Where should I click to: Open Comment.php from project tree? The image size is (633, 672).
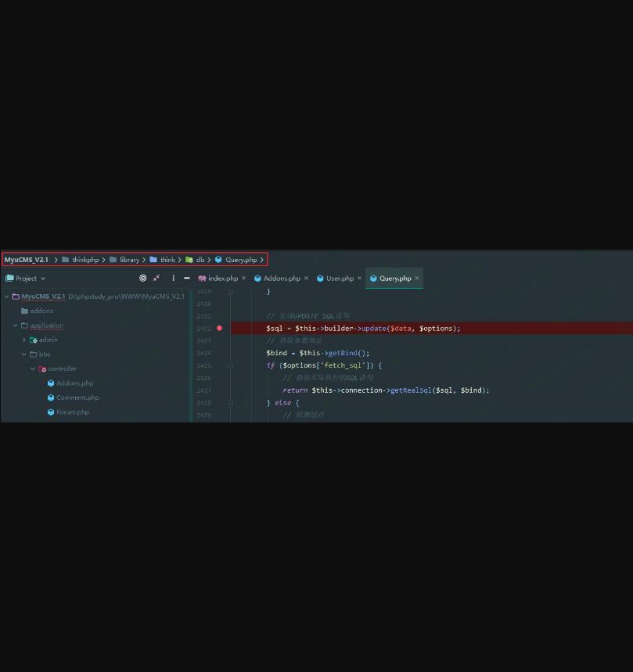[77, 397]
